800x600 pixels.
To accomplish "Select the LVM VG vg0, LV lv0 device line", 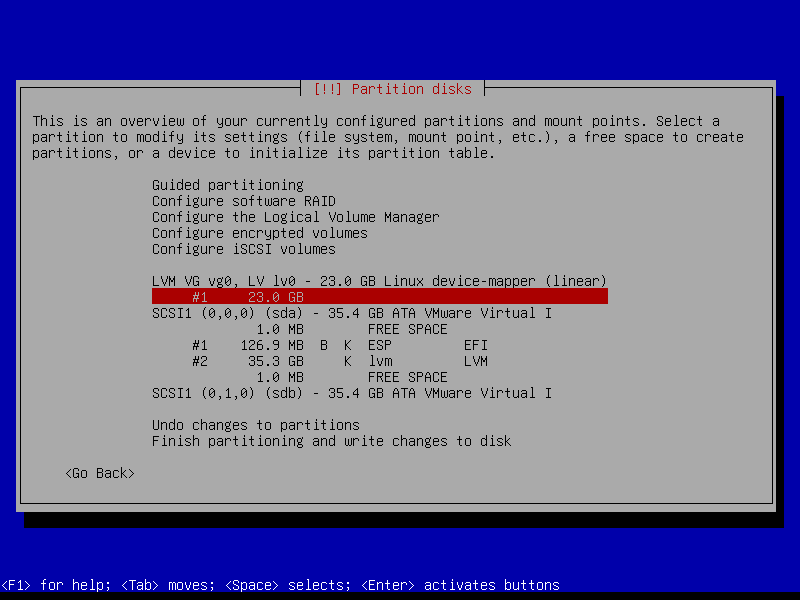I will (379, 281).
